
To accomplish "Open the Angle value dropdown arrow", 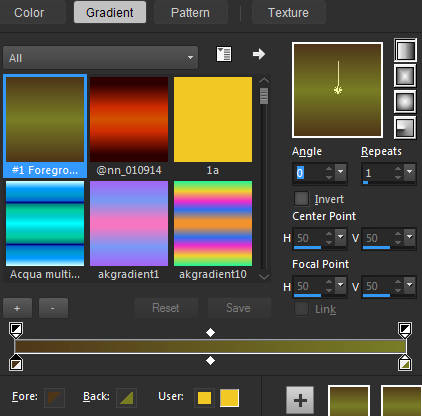I will tap(341, 172).
